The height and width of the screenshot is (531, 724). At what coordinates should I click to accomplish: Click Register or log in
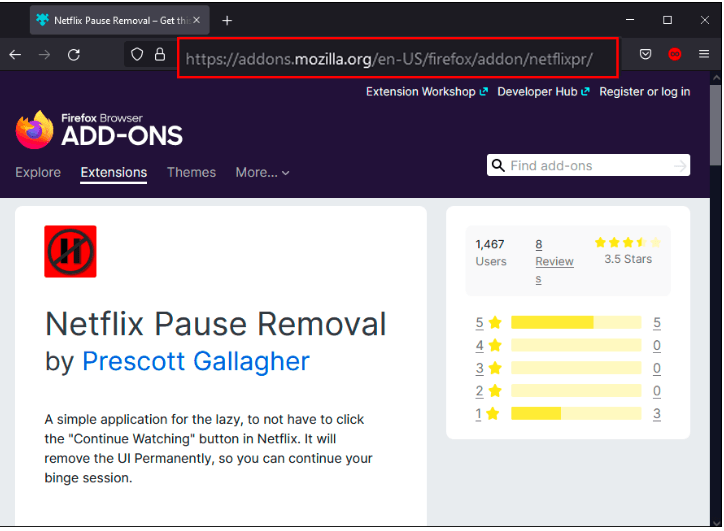point(645,91)
